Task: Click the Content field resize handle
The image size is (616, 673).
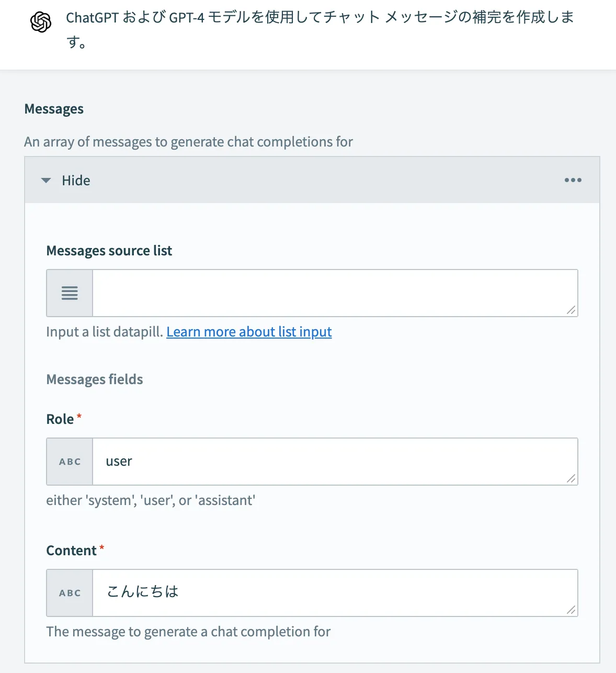Action: [x=571, y=610]
